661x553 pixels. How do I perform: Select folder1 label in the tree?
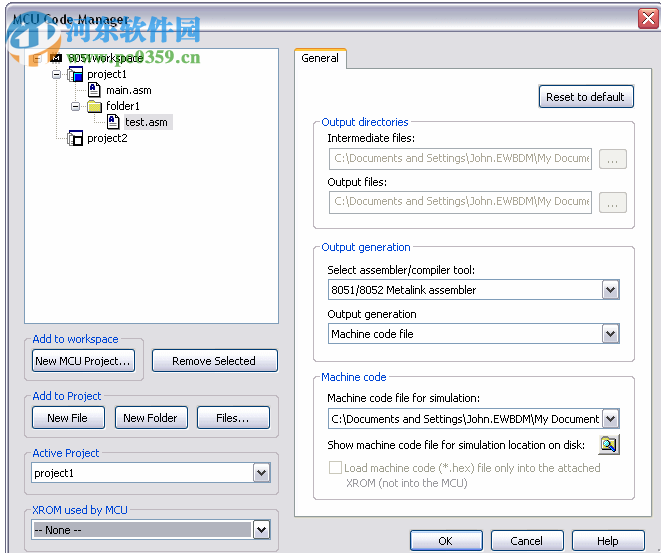123,106
